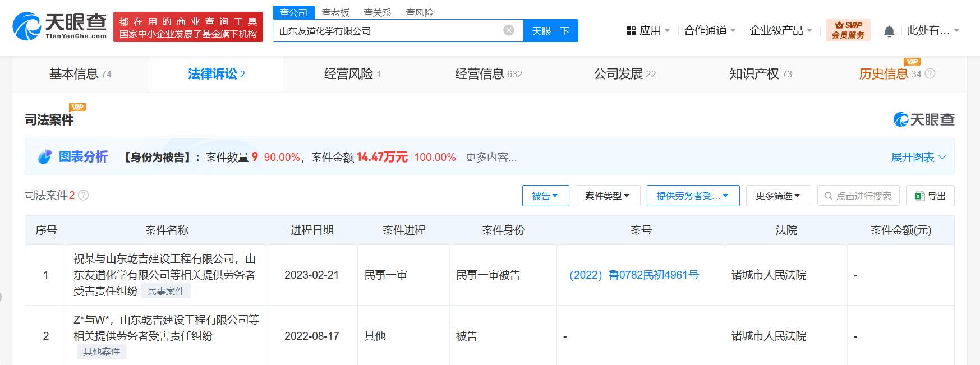Open the 被告 identity filter dropdown
980x365 pixels.
point(545,196)
